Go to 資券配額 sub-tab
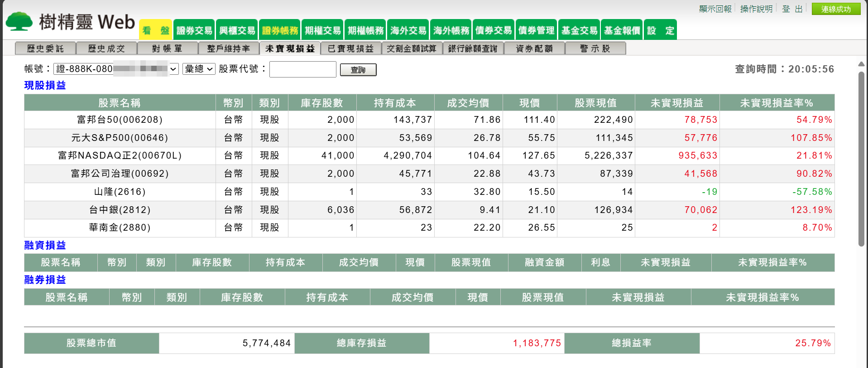This screenshot has height=368, width=868. [x=534, y=48]
